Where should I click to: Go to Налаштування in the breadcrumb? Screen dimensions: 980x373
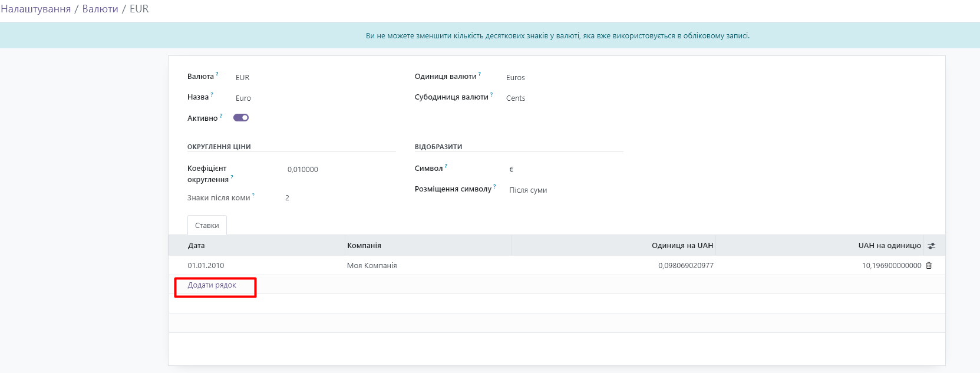pyautogui.click(x=36, y=9)
